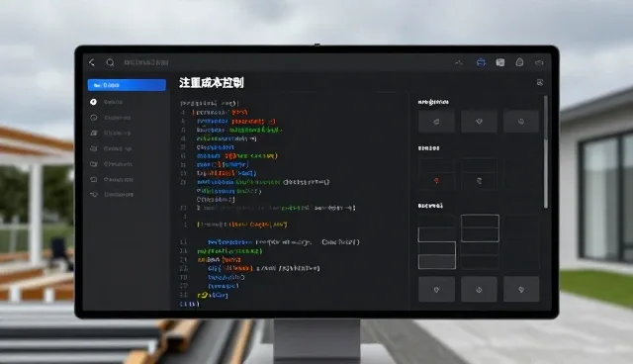
Task: Select the right-panel tile with the red marker
Action: tap(436, 175)
